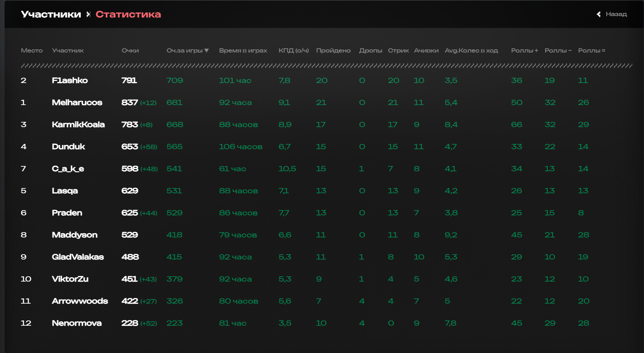The width and height of the screenshot is (644, 353).
Task: Sort by Avg.Колес в ход header
Action: [x=472, y=50]
